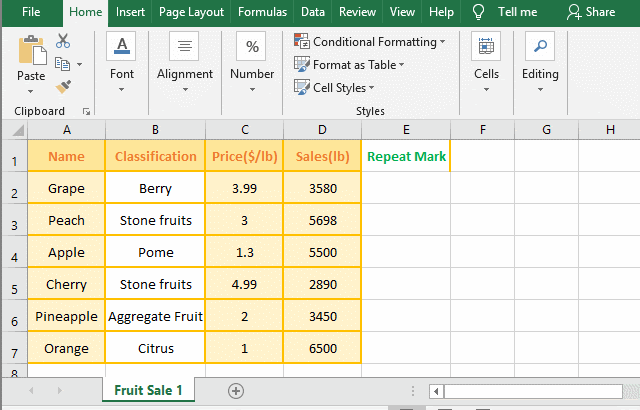Viewport: 640px width, 410px height.
Task: Expand the Paste dropdown arrow
Action: click(x=31, y=91)
